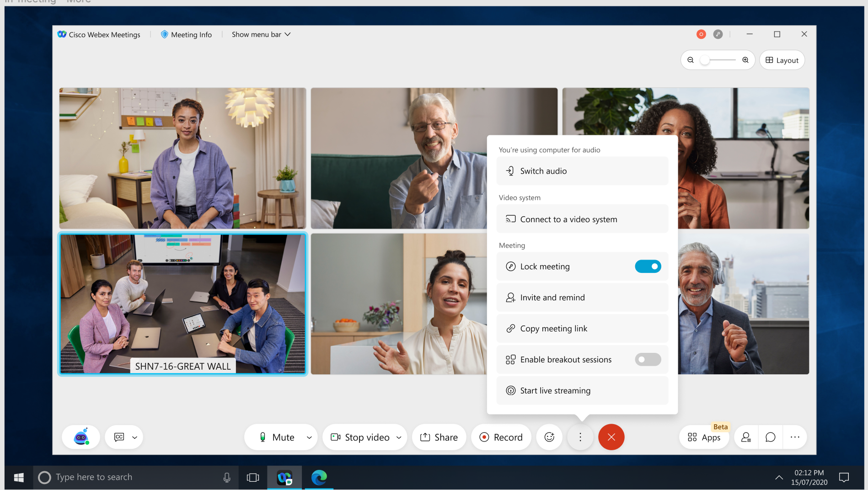Enable breakout sessions toggle
This screenshot has height=490, width=868.
click(648, 360)
